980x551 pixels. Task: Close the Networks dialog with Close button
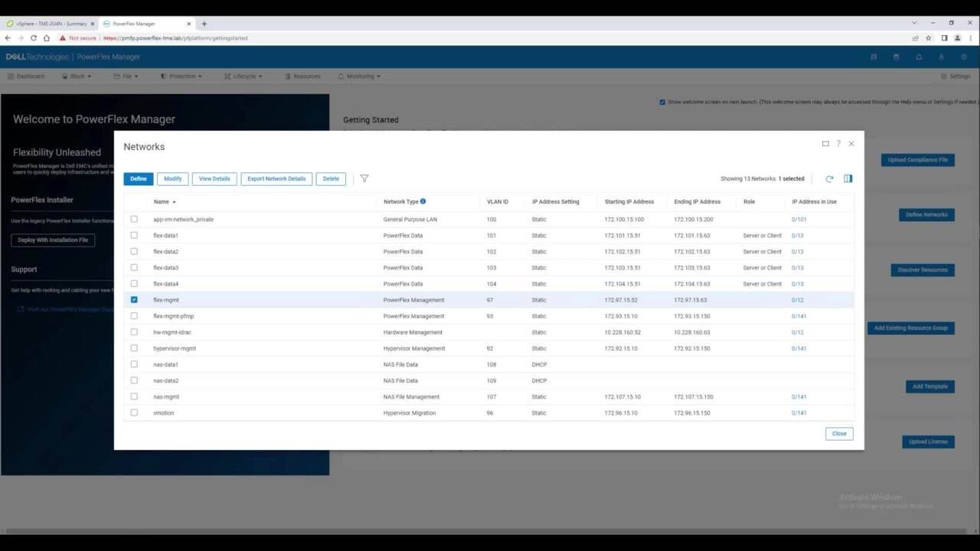coord(839,433)
